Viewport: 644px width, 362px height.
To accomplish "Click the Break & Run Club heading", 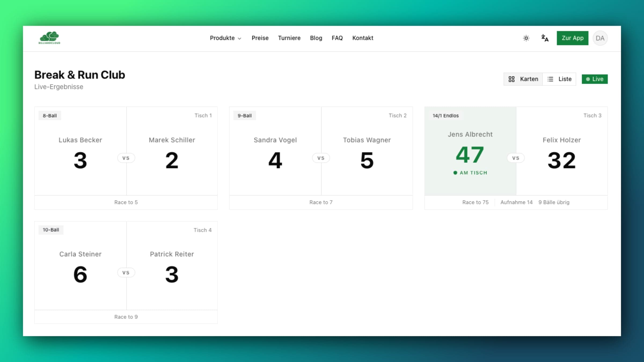I will (x=80, y=75).
